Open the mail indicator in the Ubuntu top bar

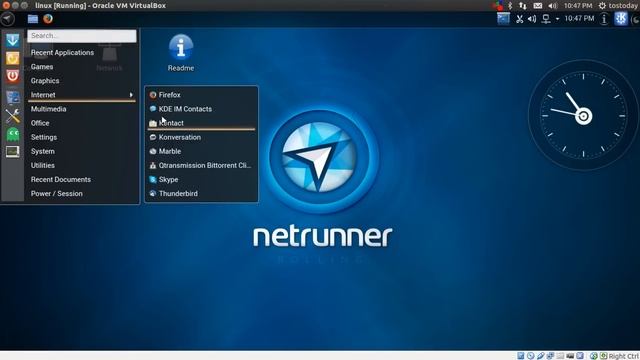click(x=538, y=6)
